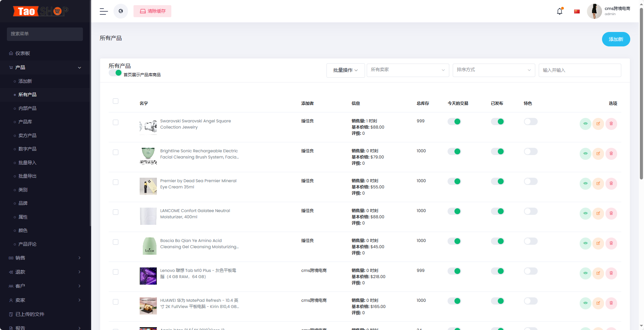Delete the Brightline Sonic brush product
This screenshot has height=330, width=644.
[611, 154]
